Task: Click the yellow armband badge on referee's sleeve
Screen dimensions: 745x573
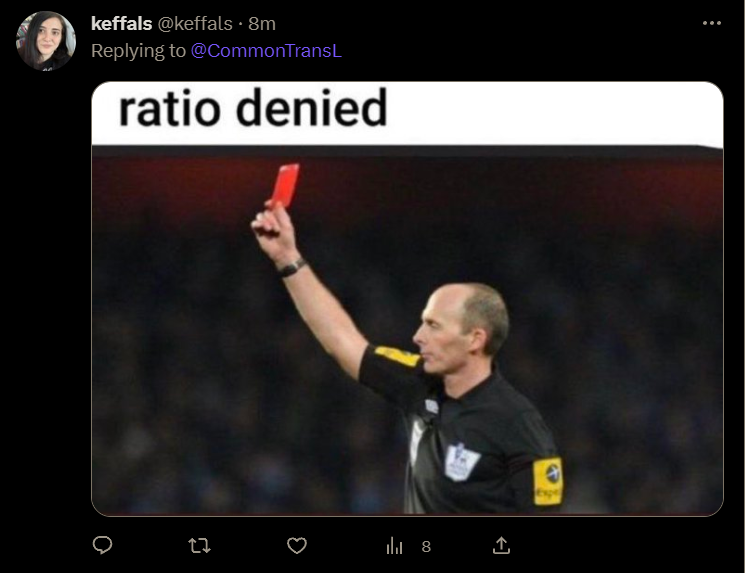Action: pos(548,481)
